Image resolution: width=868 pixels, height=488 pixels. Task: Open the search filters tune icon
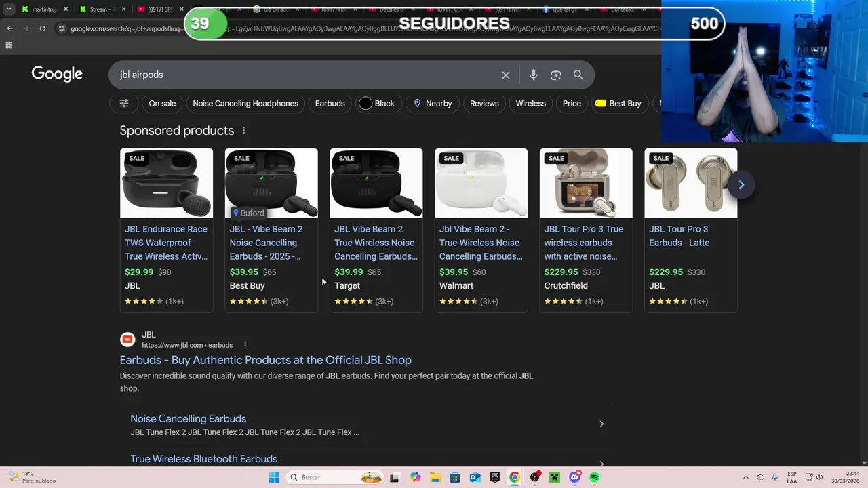click(x=124, y=104)
